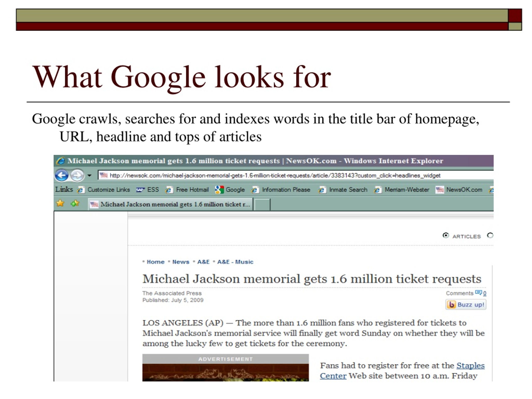
Task: Open the Google favorite link
Action: point(235,190)
